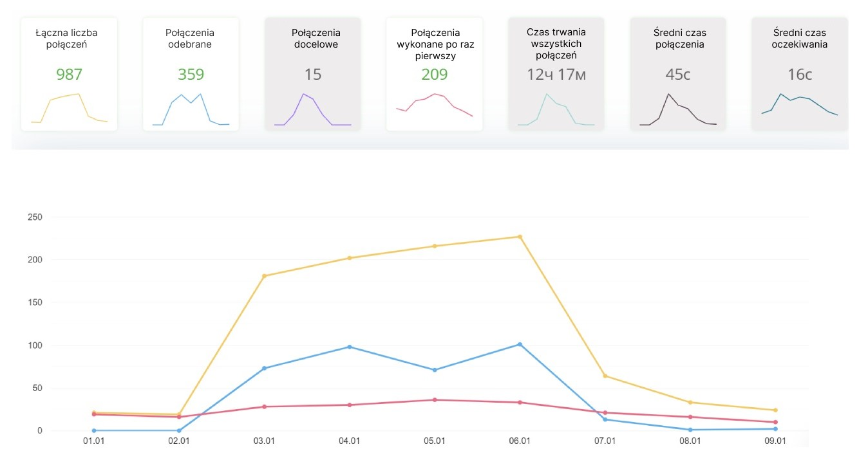Select yellow line point at 07.01
Viewport: 868px width, 467px height.
coord(605,376)
